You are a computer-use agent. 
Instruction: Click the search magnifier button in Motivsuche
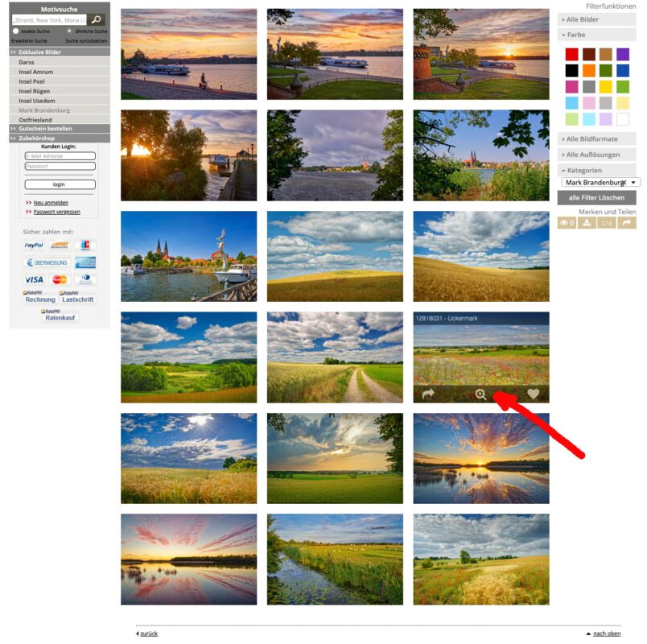click(x=96, y=19)
